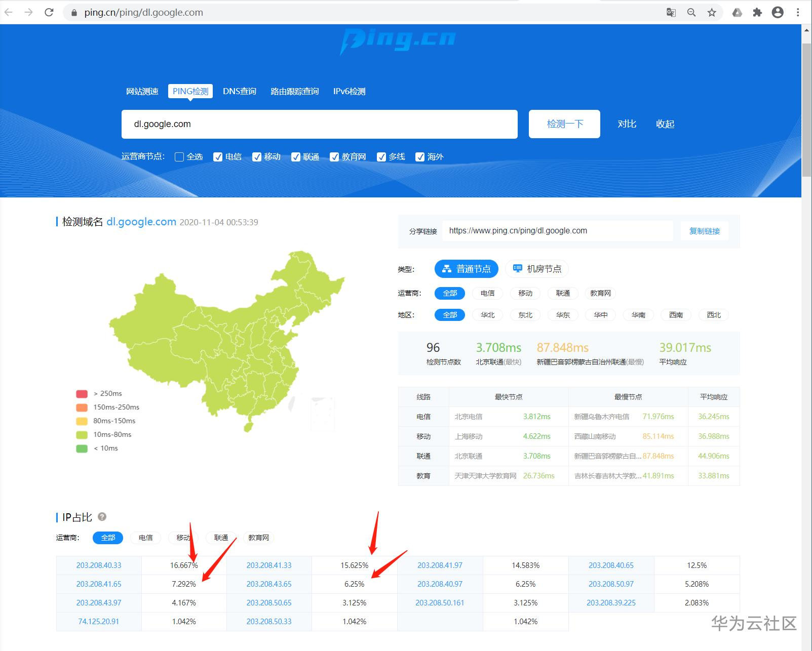Click the 检测一下 button
The image size is (812, 651).
(565, 124)
